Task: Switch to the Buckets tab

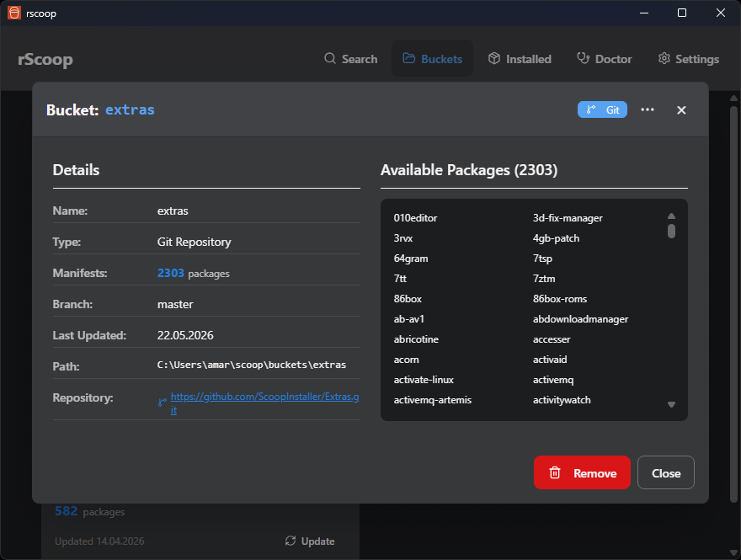Action: click(x=432, y=59)
